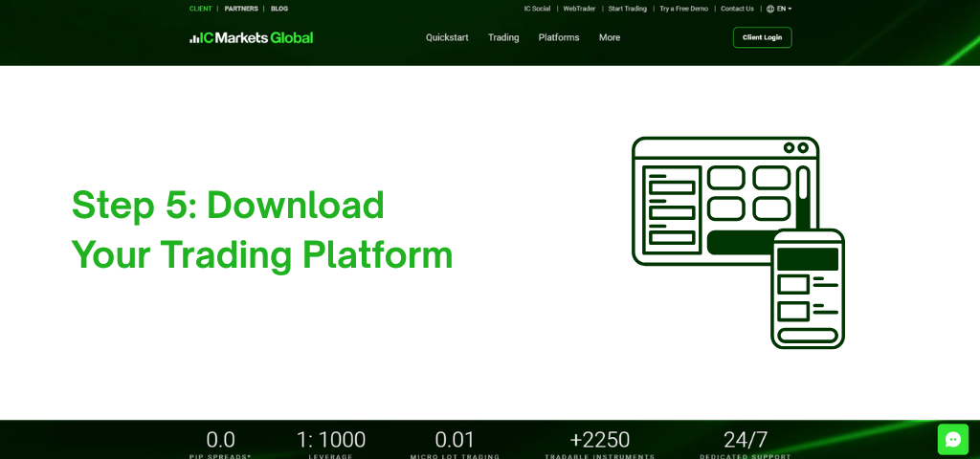
Task: Click the 1:1000 leverage statistic
Action: coord(331,441)
